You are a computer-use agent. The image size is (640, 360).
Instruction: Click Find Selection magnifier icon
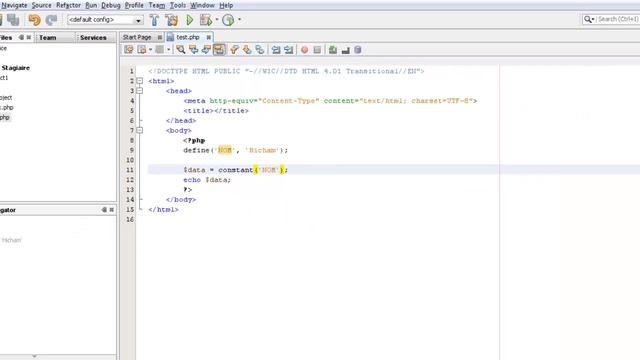click(180, 50)
